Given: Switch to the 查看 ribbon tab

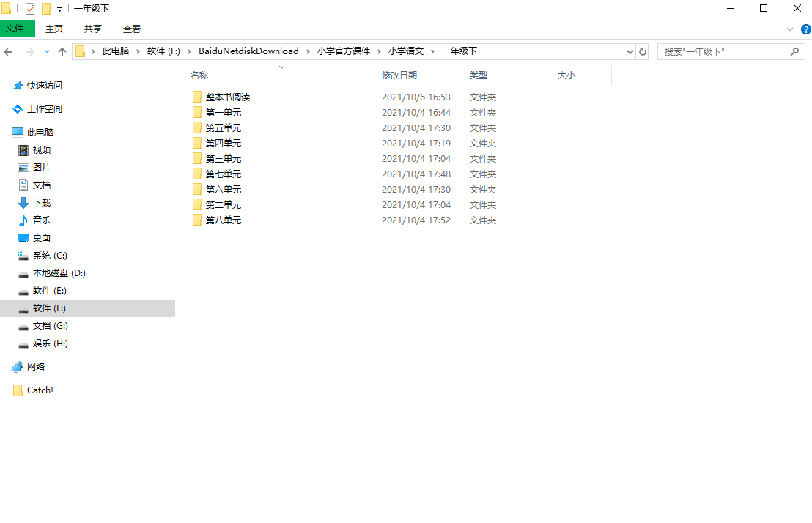Looking at the screenshot, I should click(132, 29).
